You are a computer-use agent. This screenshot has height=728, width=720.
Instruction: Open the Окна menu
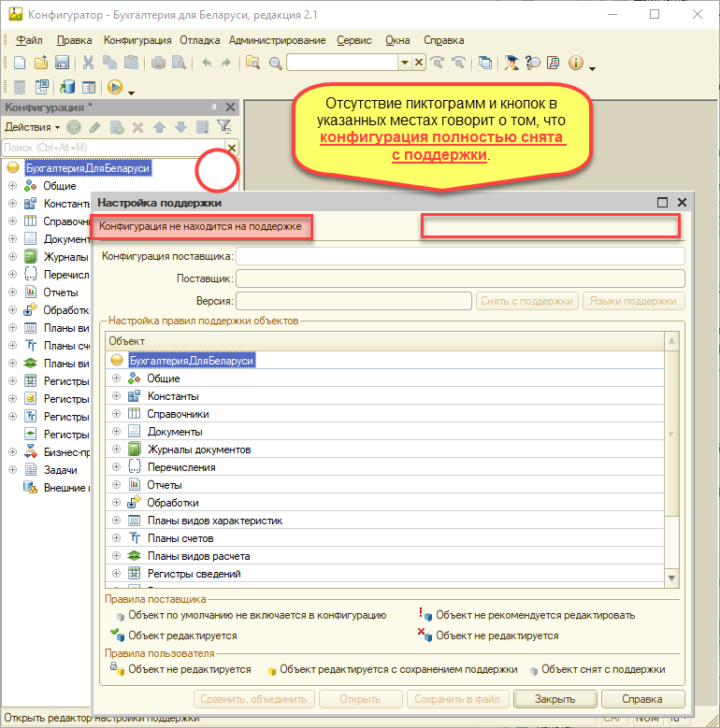397,40
